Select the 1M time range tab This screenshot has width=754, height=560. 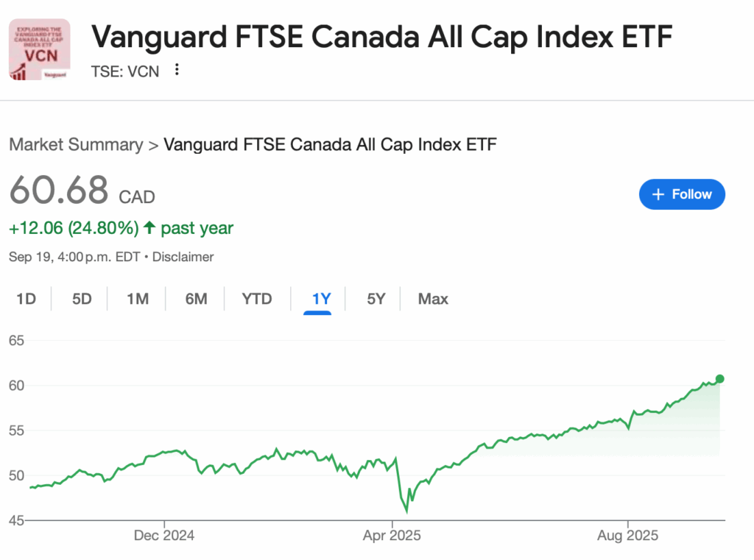coord(138,299)
